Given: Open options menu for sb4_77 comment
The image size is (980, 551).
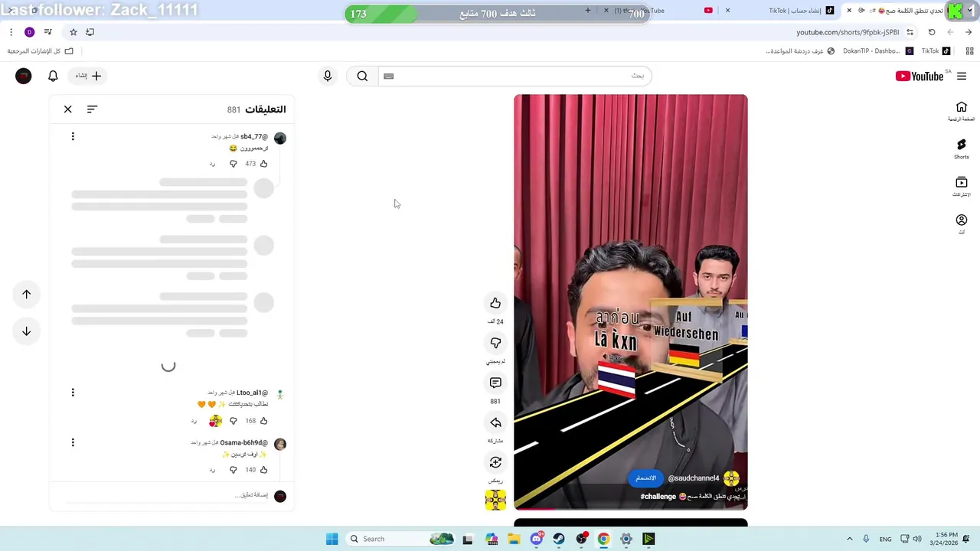Looking at the screenshot, I should click(73, 136).
